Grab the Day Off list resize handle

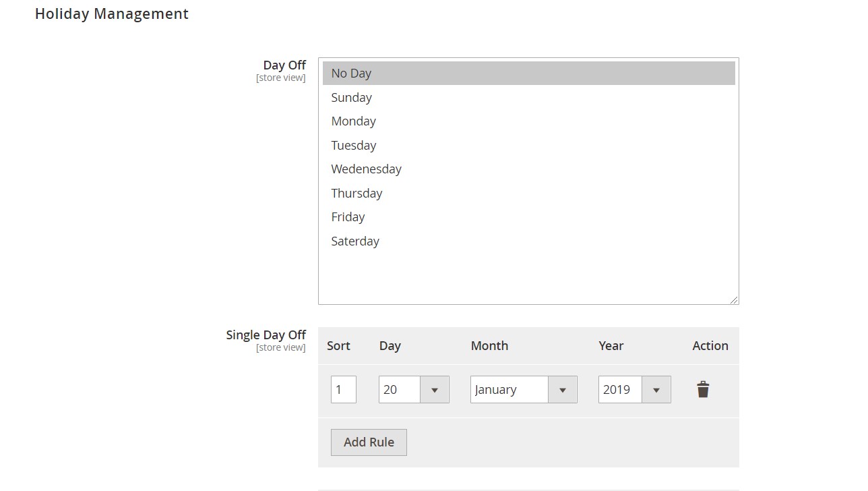(734, 299)
